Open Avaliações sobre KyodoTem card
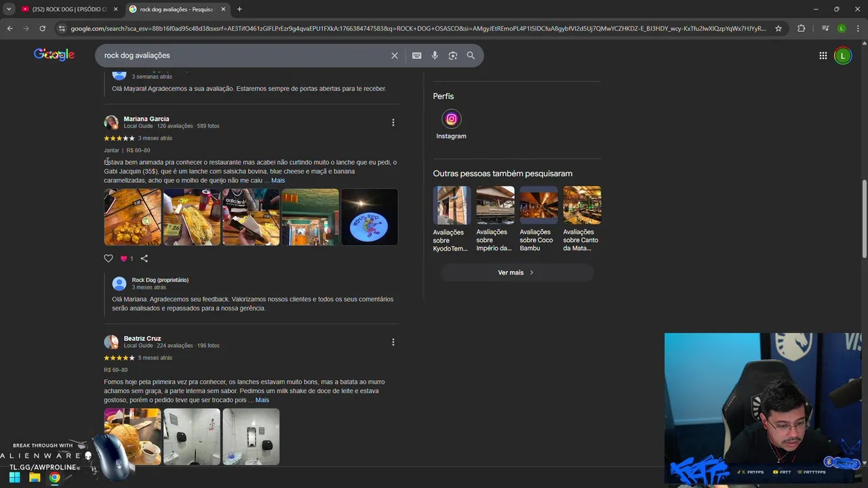 tap(452, 219)
